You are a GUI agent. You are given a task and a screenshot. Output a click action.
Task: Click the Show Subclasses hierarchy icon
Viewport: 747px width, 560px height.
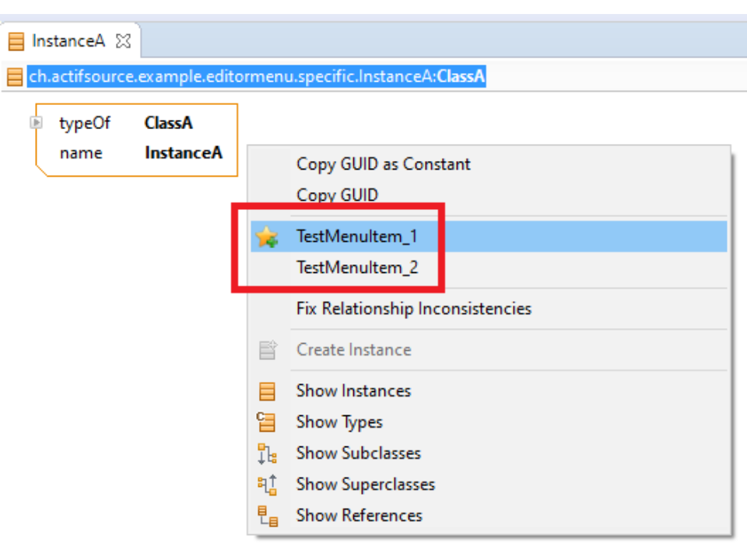(x=267, y=453)
